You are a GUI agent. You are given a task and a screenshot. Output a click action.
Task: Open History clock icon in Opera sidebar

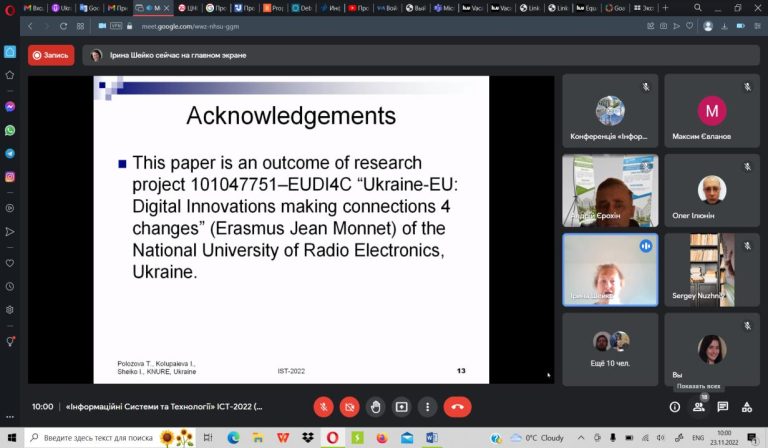pyautogui.click(x=10, y=286)
